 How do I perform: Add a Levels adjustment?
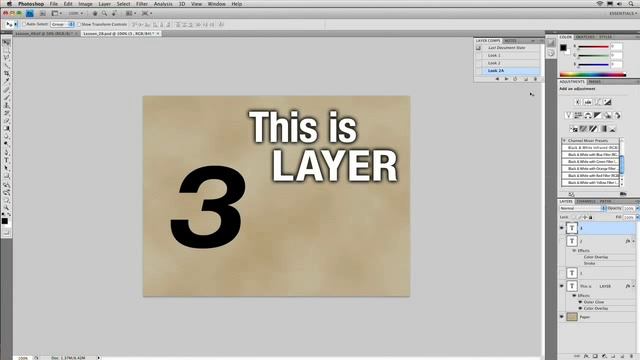pyautogui.click(x=588, y=102)
